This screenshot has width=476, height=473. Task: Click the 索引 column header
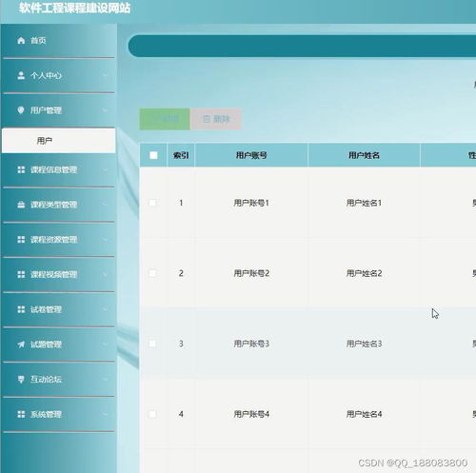(x=181, y=155)
